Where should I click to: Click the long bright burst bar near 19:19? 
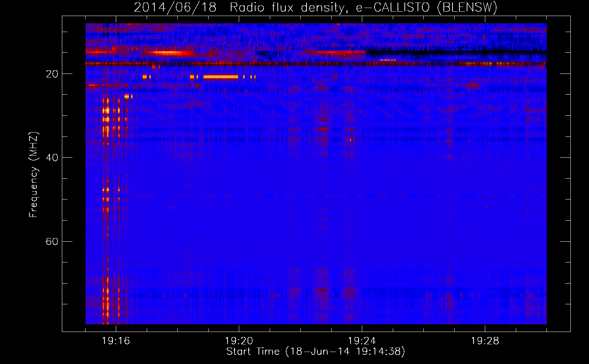click(x=221, y=77)
